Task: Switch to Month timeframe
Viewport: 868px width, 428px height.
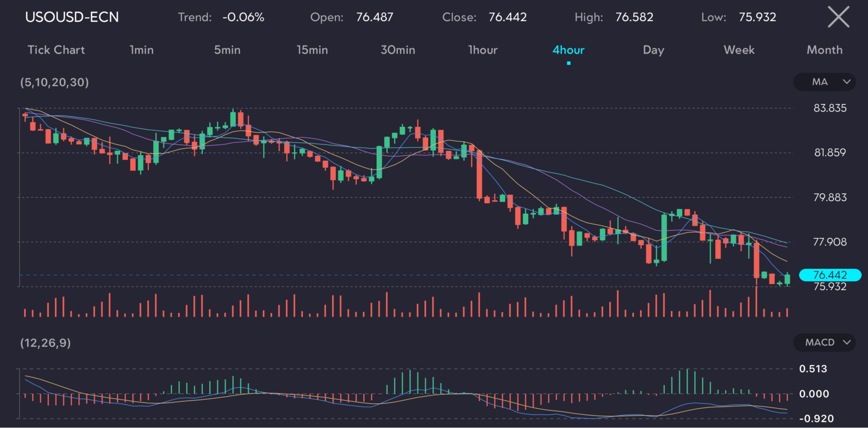Action: point(825,50)
